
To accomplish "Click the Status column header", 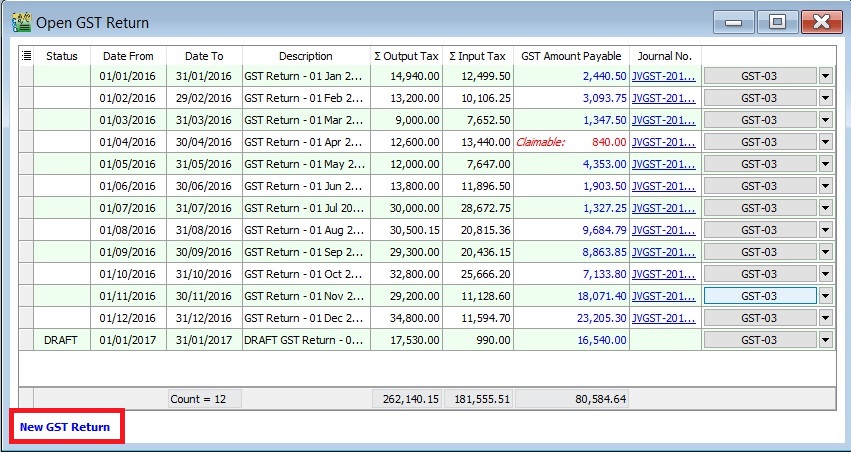I will coord(62,56).
